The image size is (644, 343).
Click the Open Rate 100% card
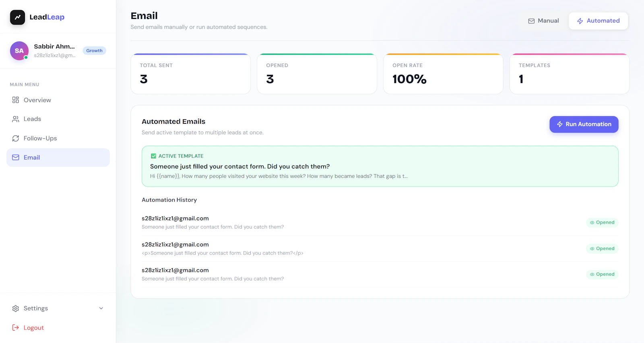[x=443, y=74]
